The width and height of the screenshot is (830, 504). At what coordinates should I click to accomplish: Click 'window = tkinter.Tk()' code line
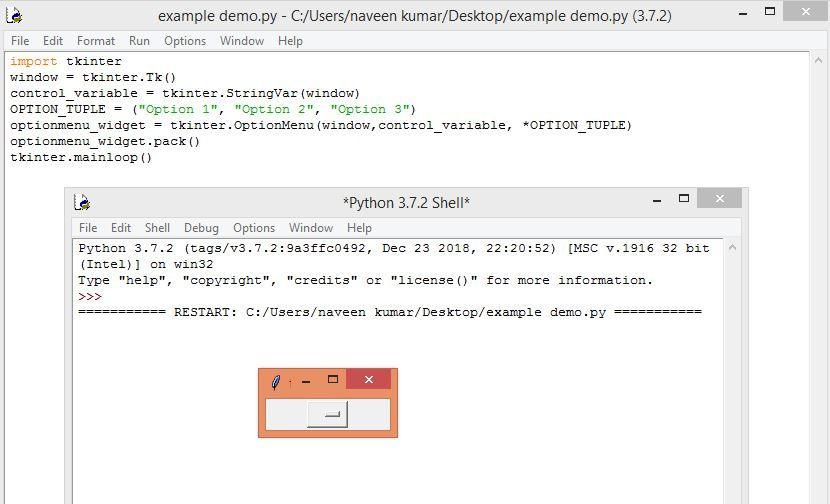tap(93, 77)
